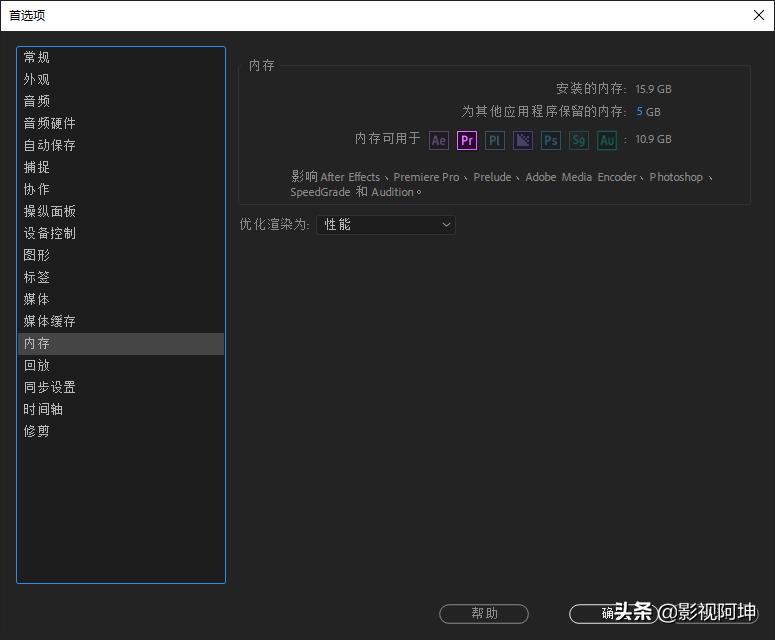Select 协作 in the category list

tap(121, 189)
